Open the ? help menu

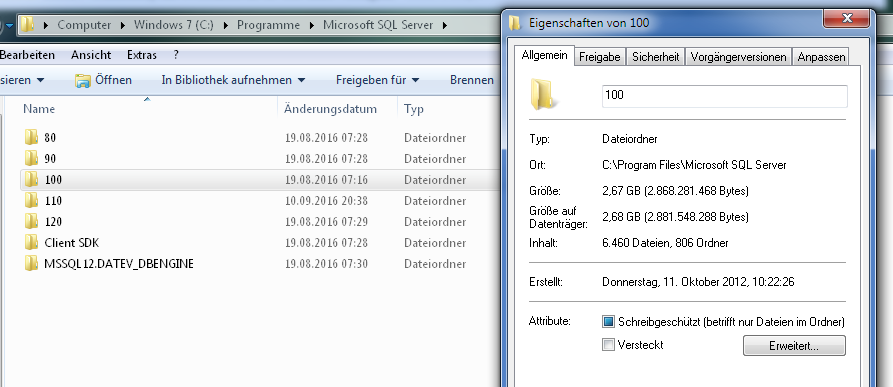click(x=176, y=55)
